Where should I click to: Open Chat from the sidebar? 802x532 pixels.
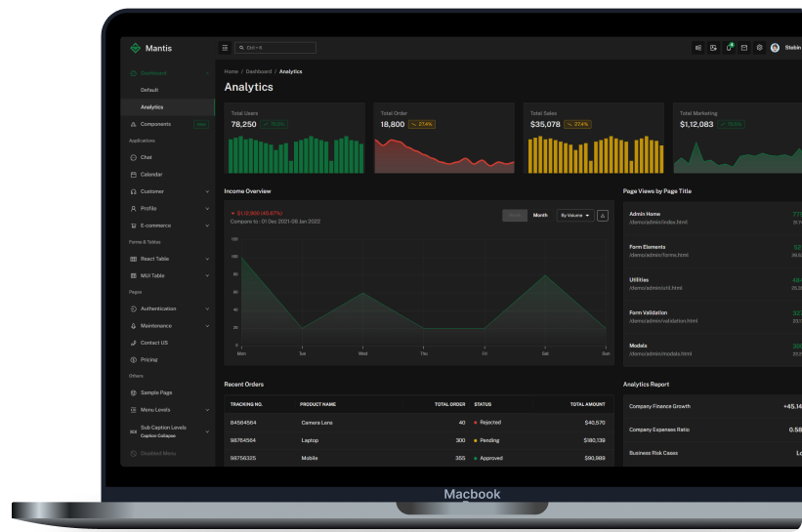(x=147, y=157)
